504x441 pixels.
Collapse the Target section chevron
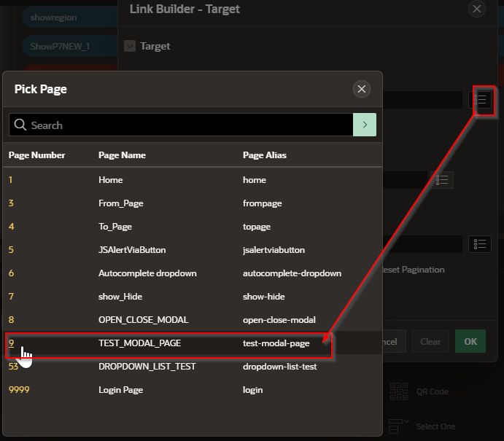pos(130,46)
